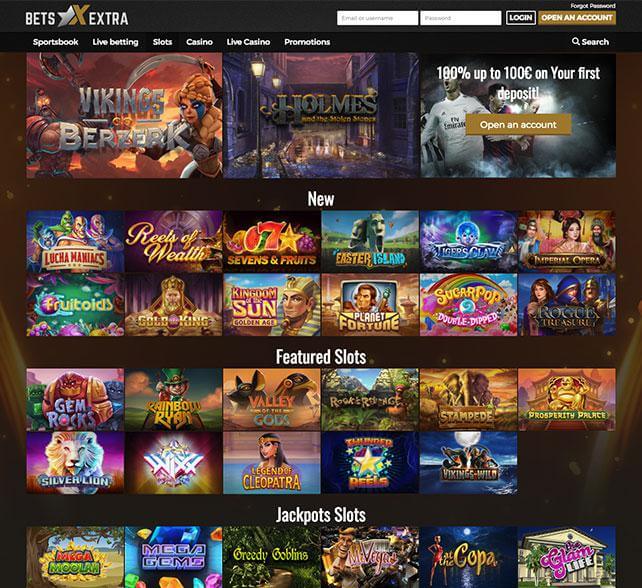Select the Easter Island slot thumbnail

(370, 241)
